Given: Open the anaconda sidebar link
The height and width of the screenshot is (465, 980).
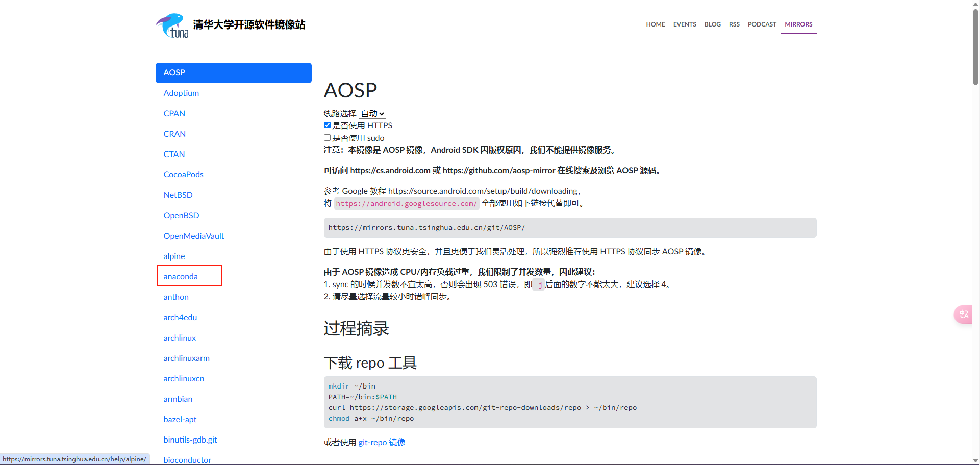Looking at the screenshot, I should (x=181, y=277).
